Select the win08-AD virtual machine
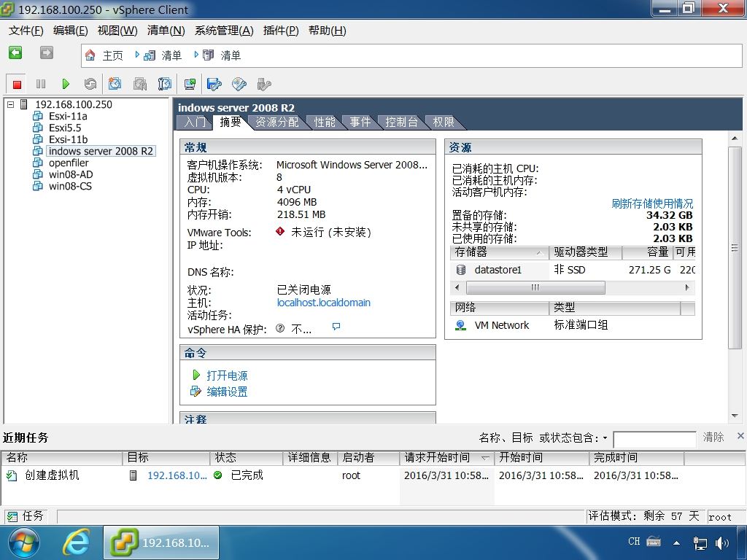The width and height of the screenshot is (747, 560). 71,175
